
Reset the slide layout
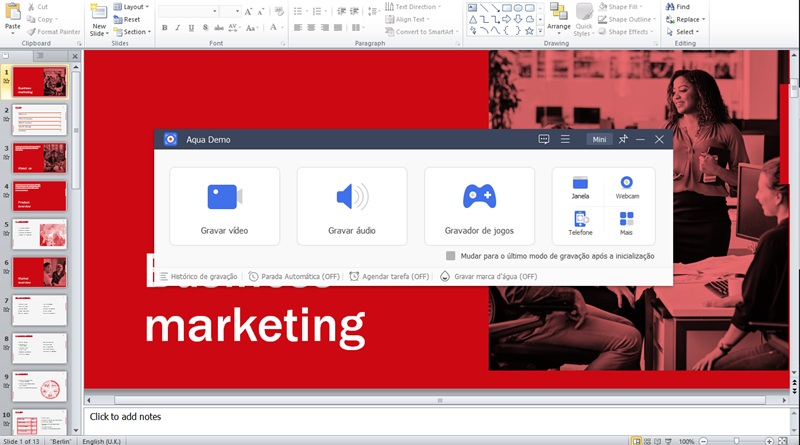pos(127,19)
